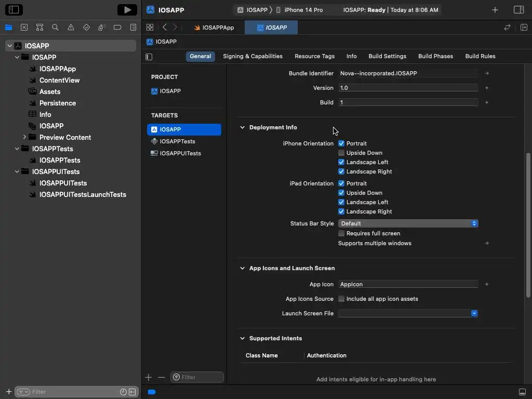Open the Project navigator folder icon
Image resolution: width=532 pixels, height=399 pixels.
tap(8, 28)
